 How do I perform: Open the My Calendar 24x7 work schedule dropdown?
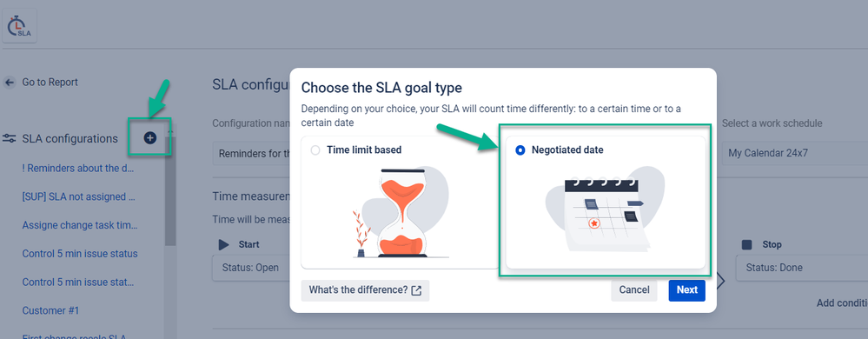pyautogui.click(x=794, y=153)
